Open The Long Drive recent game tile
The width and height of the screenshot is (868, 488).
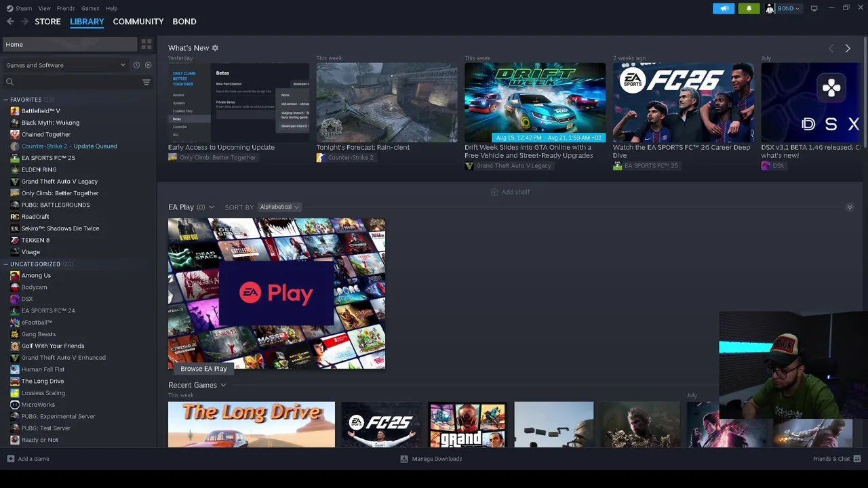(x=252, y=424)
